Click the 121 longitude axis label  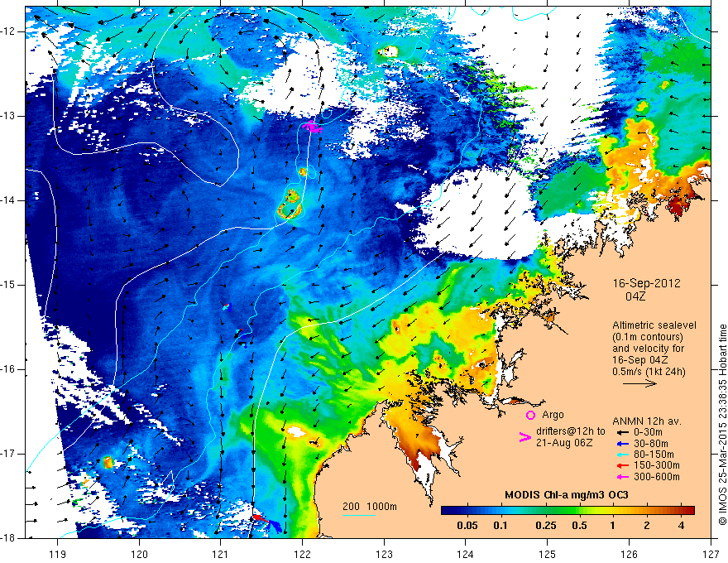coord(221,554)
